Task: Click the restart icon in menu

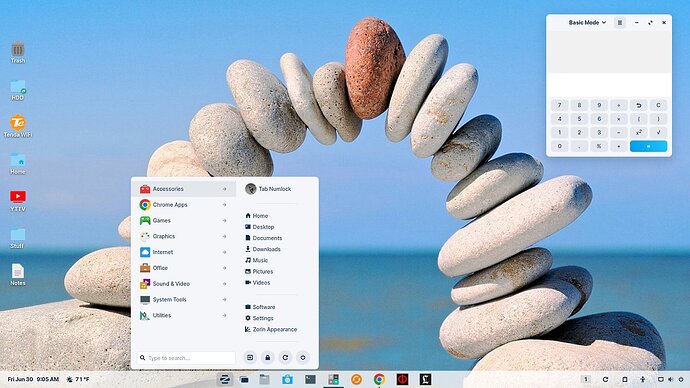Action: [x=285, y=358]
